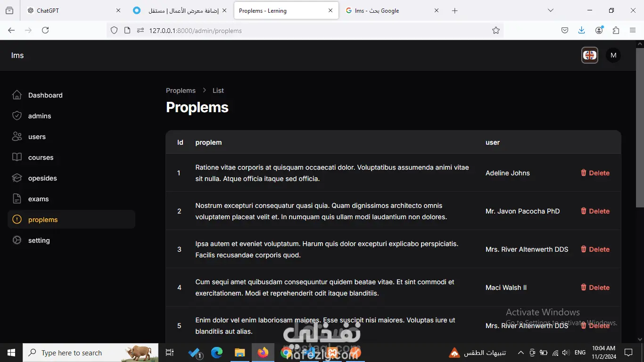Click the user name Mr. Javon Pacocha PhD

[x=523, y=211]
